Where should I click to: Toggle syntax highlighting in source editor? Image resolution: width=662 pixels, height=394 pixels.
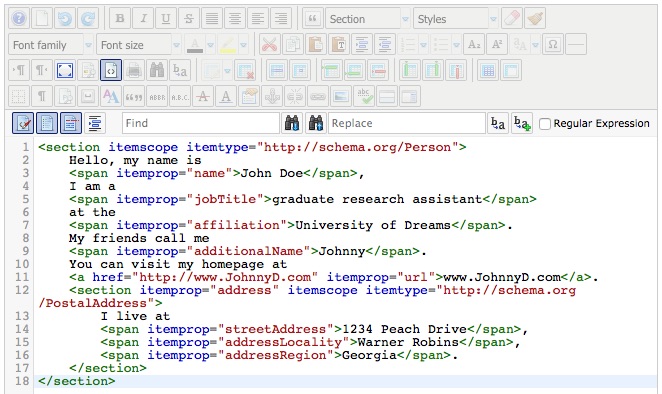(23, 123)
